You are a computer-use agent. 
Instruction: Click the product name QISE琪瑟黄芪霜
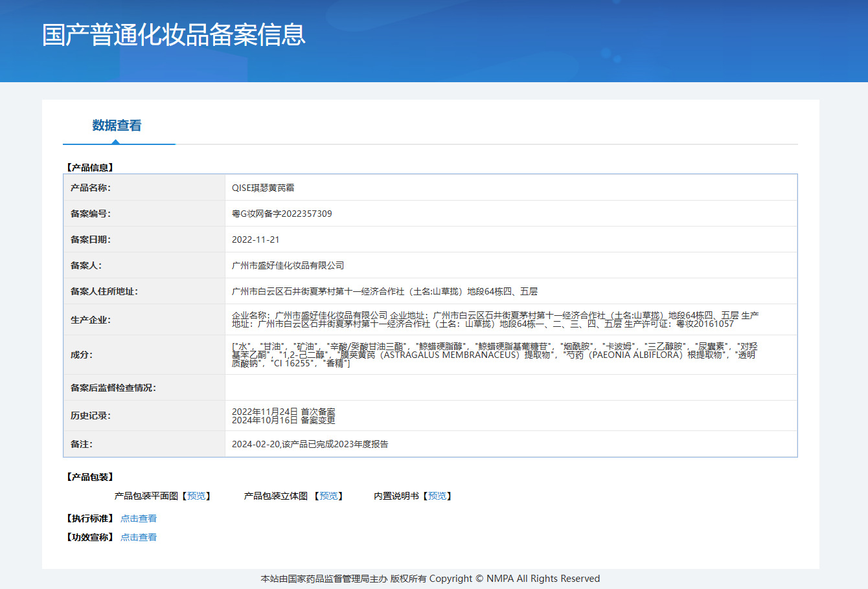pos(263,188)
